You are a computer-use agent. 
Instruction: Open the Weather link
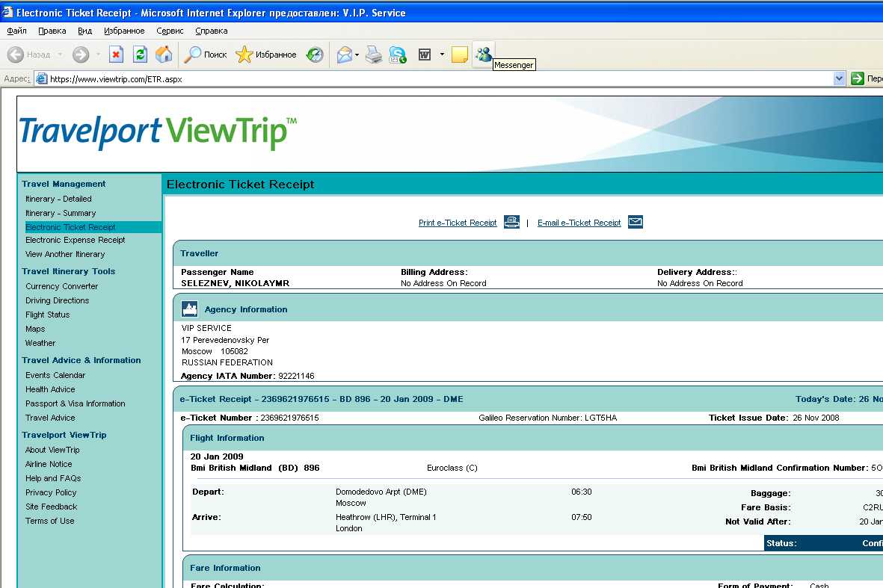pos(40,343)
